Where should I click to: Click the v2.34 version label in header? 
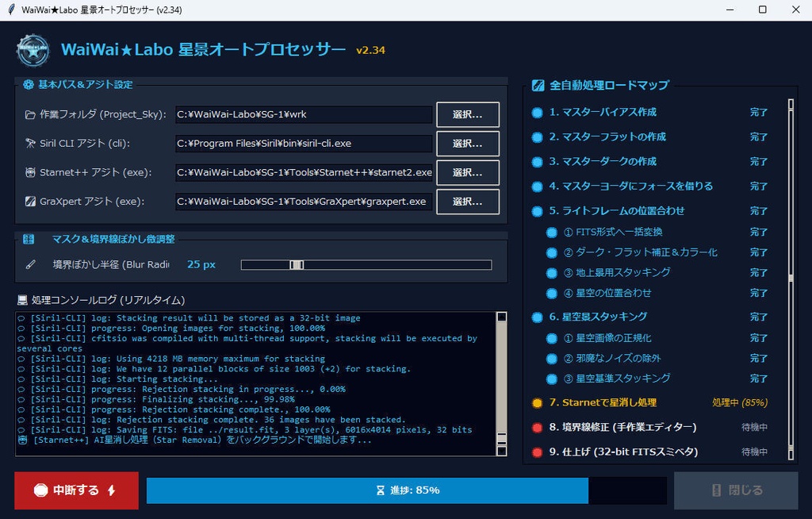point(371,51)
